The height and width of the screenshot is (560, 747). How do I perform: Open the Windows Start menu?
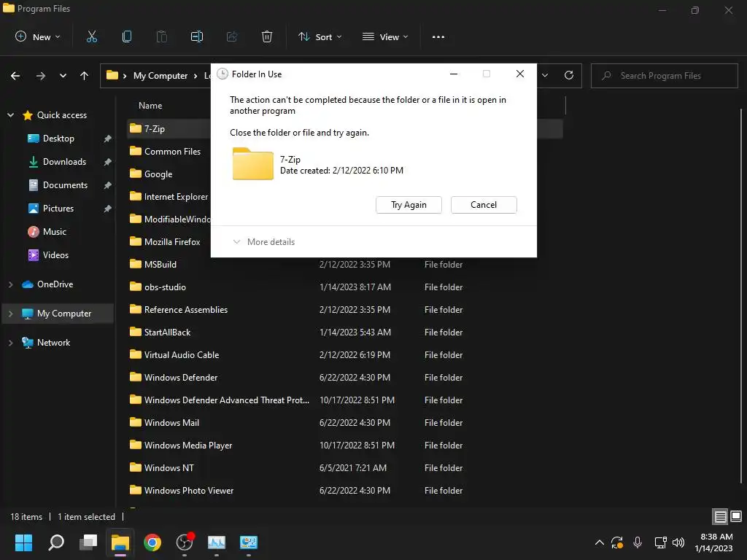(x=23, y=542)
